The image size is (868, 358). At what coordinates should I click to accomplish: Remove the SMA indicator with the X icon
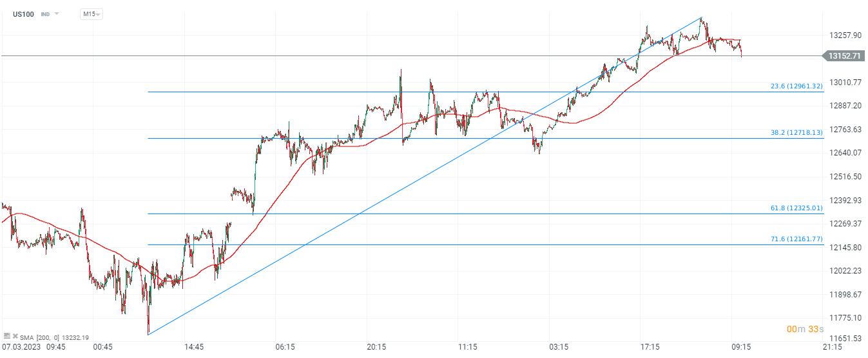coord(15,336)
